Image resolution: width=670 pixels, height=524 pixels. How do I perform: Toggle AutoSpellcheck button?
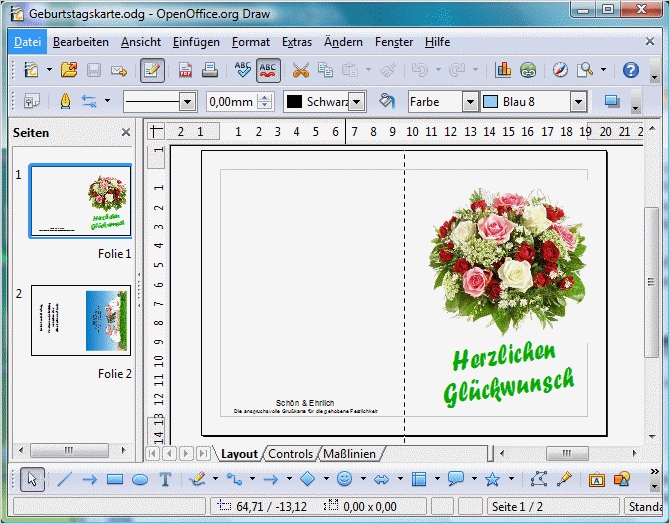pyautogui.click(x=268, y=70)
